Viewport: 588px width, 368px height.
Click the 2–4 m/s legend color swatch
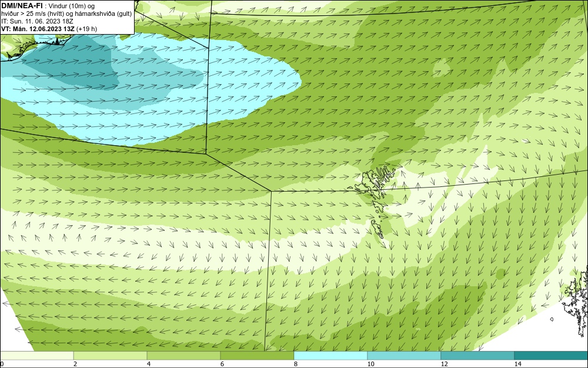click(111, 356)
